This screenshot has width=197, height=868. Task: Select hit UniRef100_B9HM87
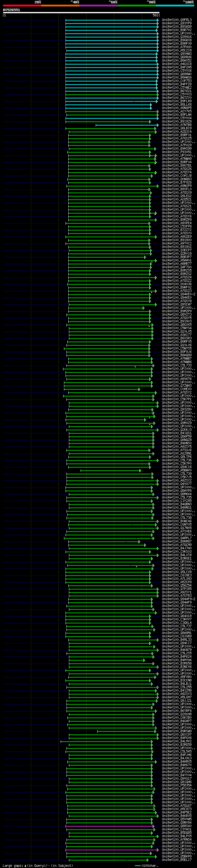tap(177, 542)
